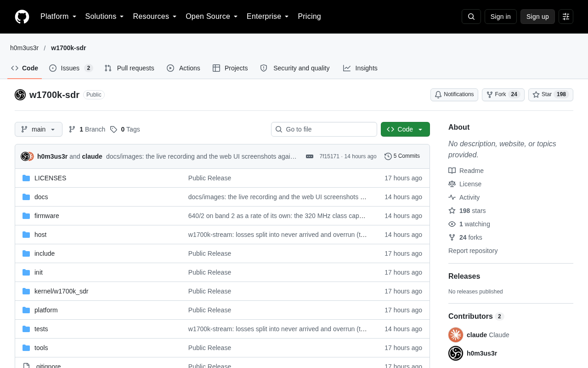Switch to the Issues tab

pyautogui.click(x=71, y=68)
